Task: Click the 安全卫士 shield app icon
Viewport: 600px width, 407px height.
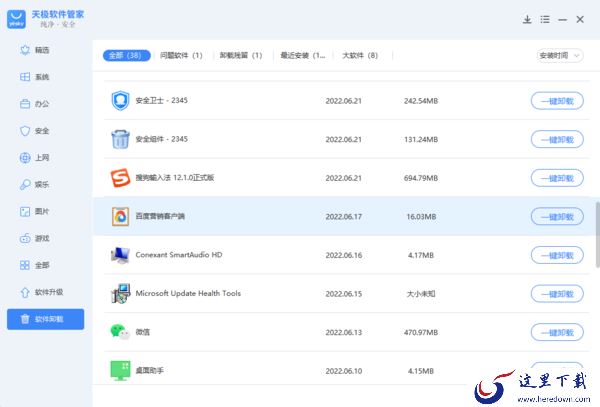Action: 120,101
